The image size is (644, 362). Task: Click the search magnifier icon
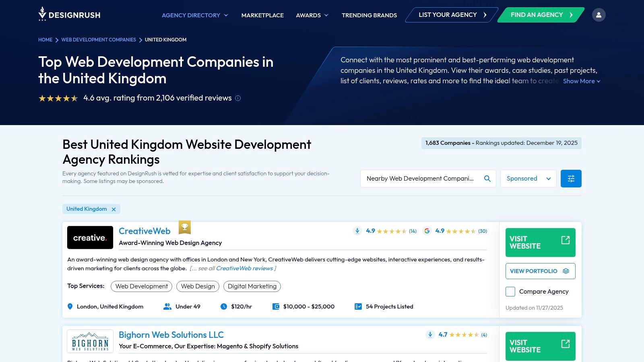coord(487,179)
